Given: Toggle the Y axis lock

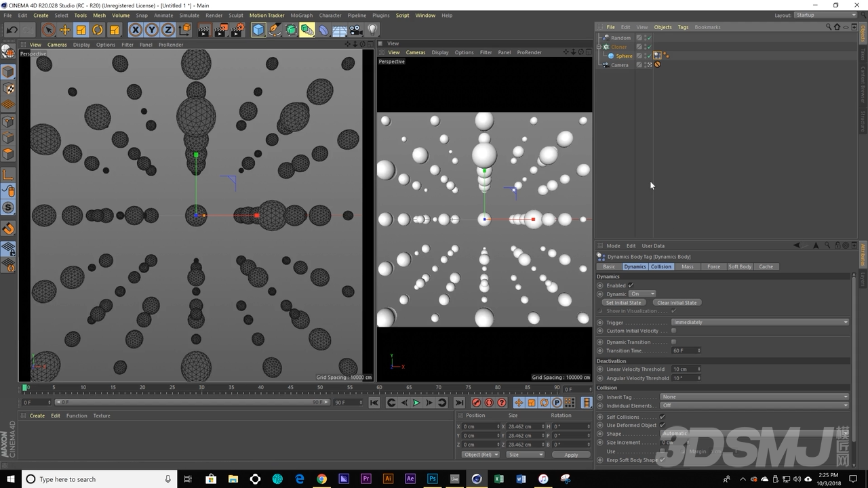Looking at the screenshot, I should click(151, 30).
